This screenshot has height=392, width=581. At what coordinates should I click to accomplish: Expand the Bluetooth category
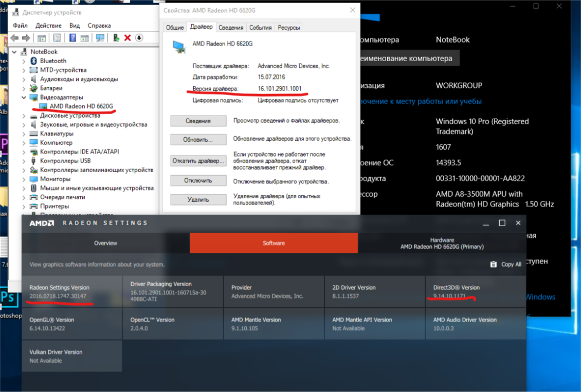pos(24,61)
